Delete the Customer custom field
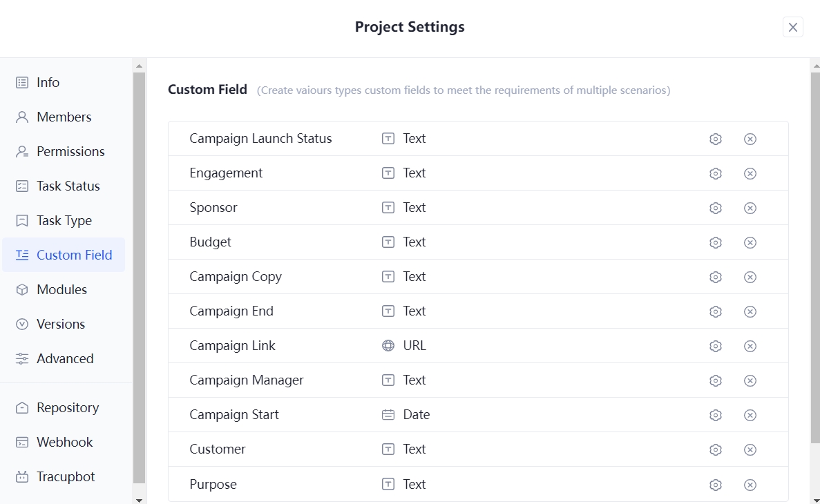The image size is (820, 504). [750, 449]
